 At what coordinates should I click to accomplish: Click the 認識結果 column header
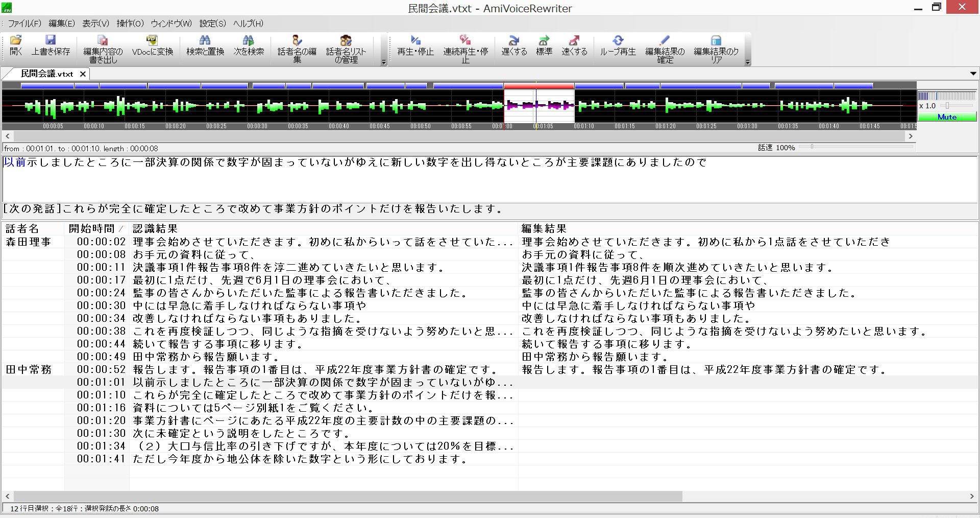324,228
